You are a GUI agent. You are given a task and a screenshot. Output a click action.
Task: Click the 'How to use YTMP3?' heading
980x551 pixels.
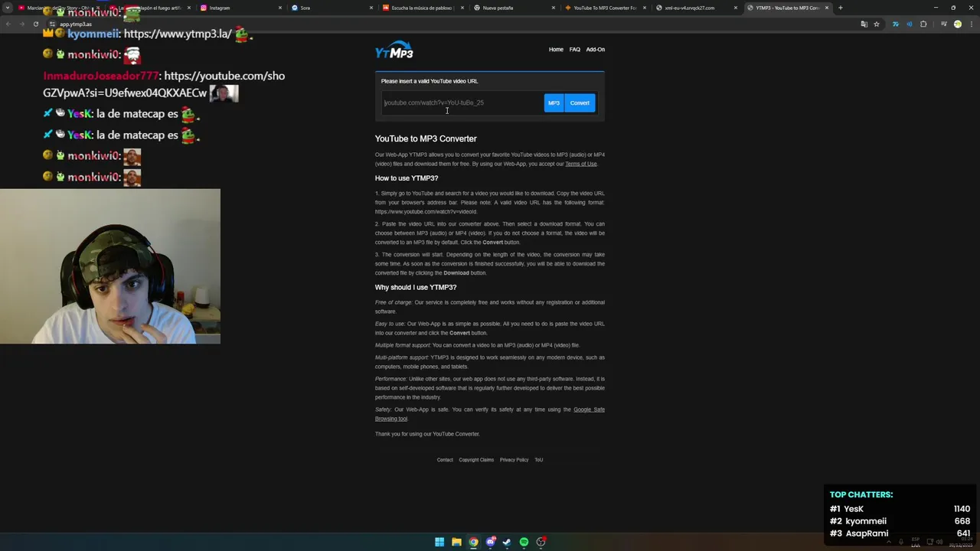pyautogui.click(x=407, y=178)
